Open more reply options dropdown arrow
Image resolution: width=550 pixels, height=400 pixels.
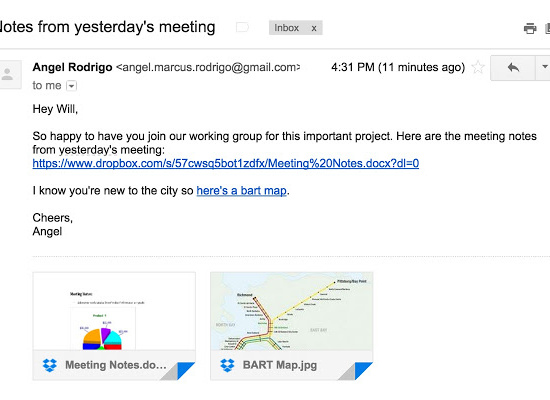(543, 67)
